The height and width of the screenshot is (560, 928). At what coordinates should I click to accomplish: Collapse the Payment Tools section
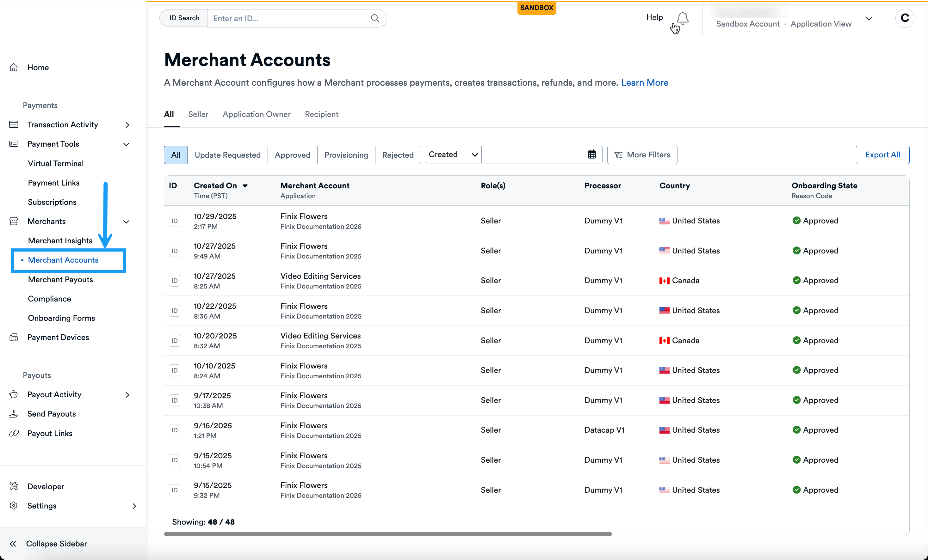click(127, 144)
